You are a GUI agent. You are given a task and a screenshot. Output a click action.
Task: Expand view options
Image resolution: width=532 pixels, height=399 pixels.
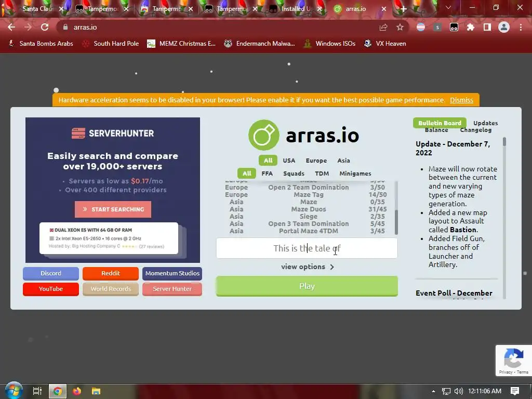click(308, 267)
